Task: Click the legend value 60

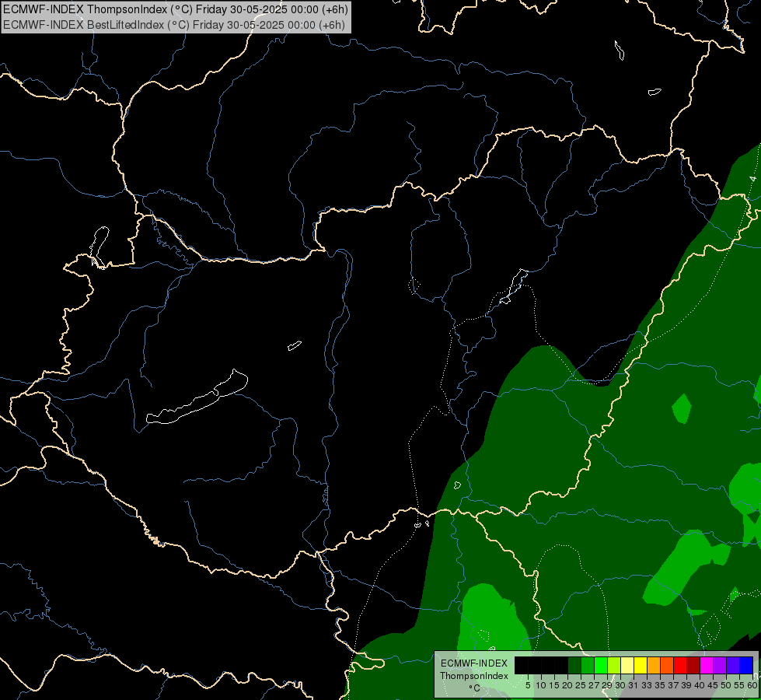Action: coord(752,685)
